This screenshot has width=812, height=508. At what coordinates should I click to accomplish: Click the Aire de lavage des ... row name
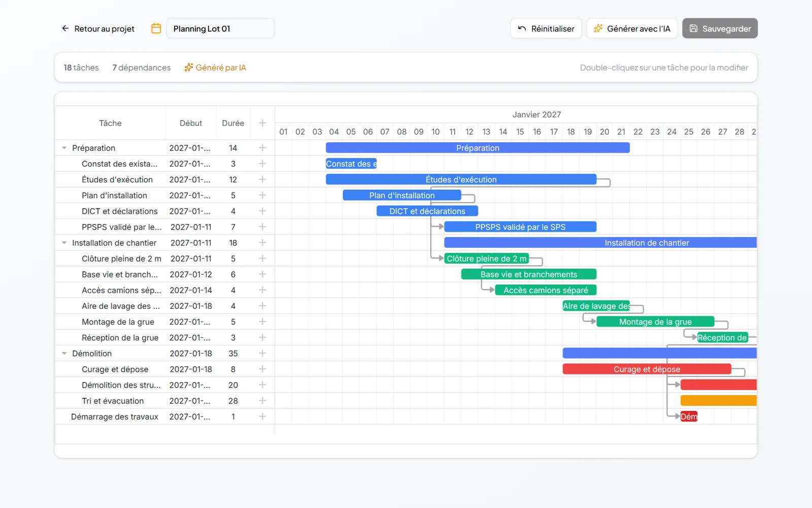pos(121,306)
